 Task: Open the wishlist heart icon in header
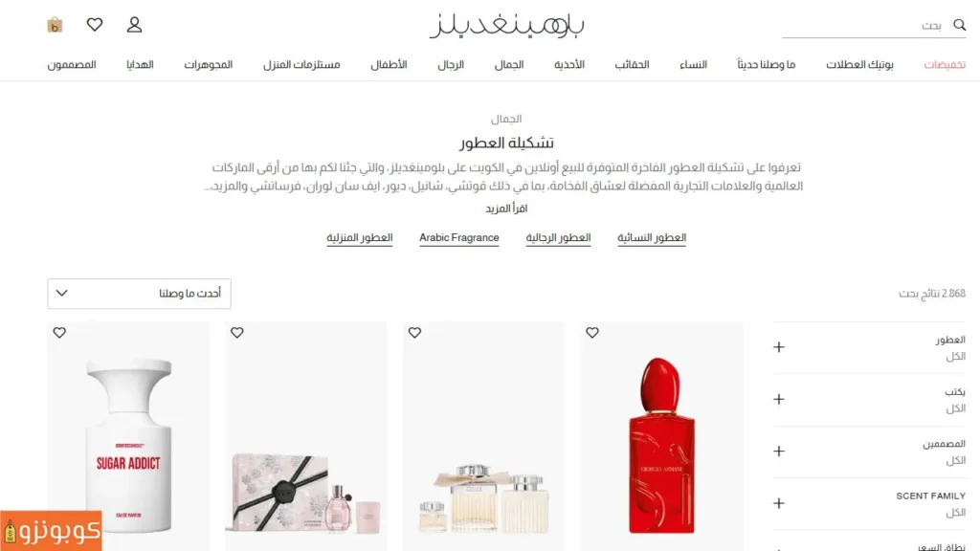tap(95, 25)
